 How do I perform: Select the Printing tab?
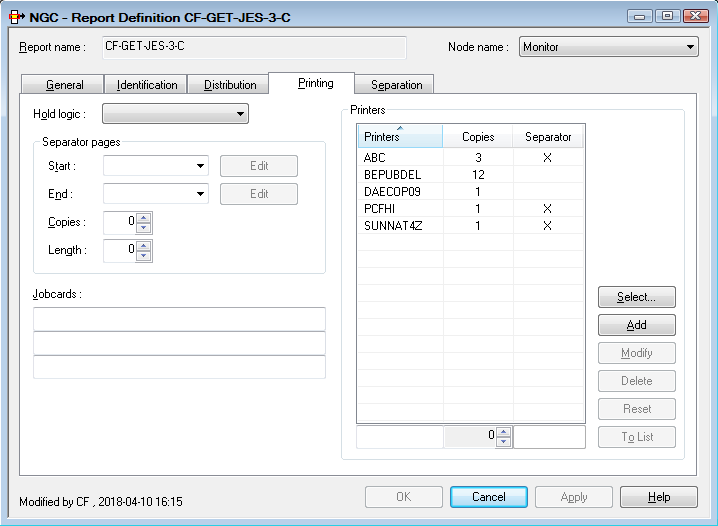tap(312, 83)
